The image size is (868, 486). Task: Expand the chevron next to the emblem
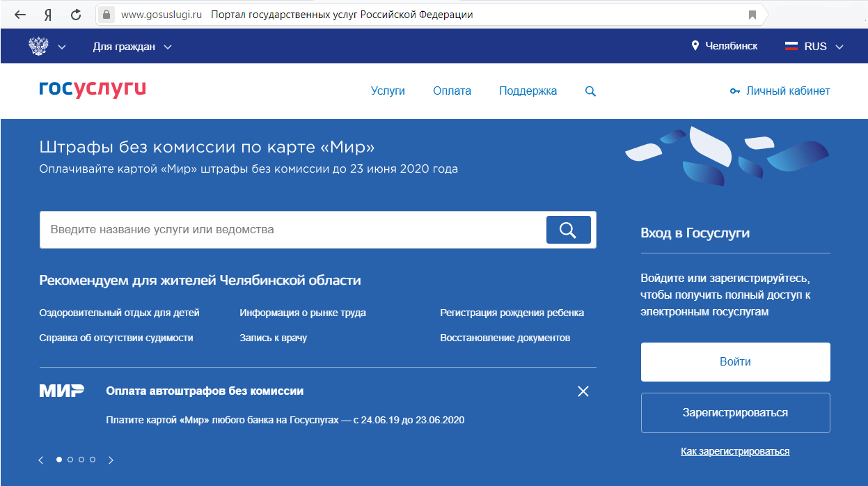(61, 47)
